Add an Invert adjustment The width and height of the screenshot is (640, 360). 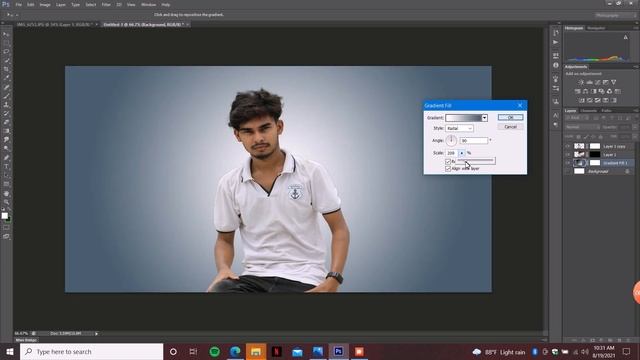pos(582,100)
